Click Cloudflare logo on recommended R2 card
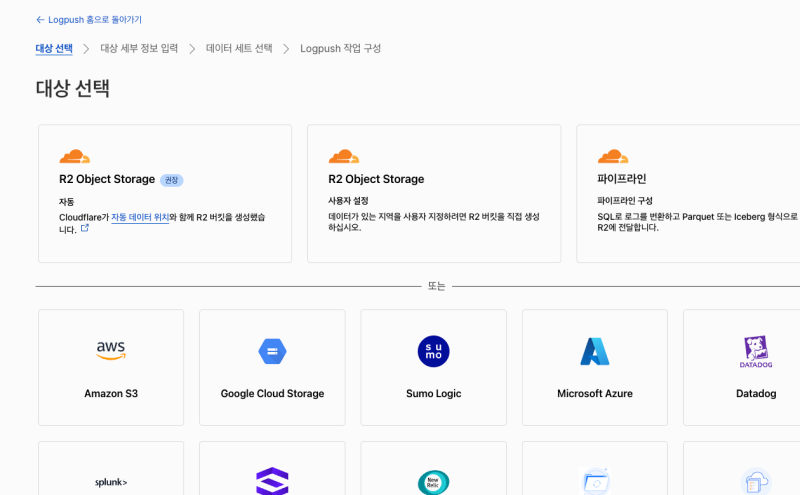The image size is (800, 495). pos(74,156)
